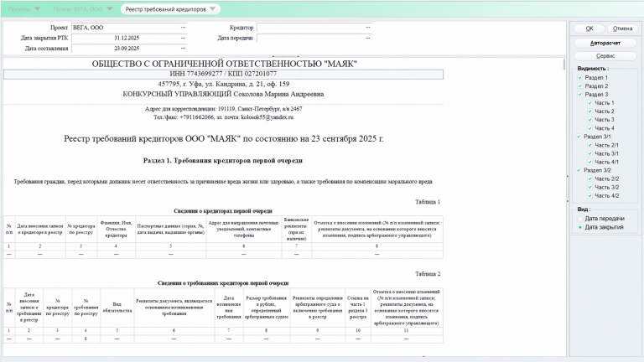The height and width of the screenshot is (362, 644).
Task: Click the Таблица 2 label
Action: (428, 274)
